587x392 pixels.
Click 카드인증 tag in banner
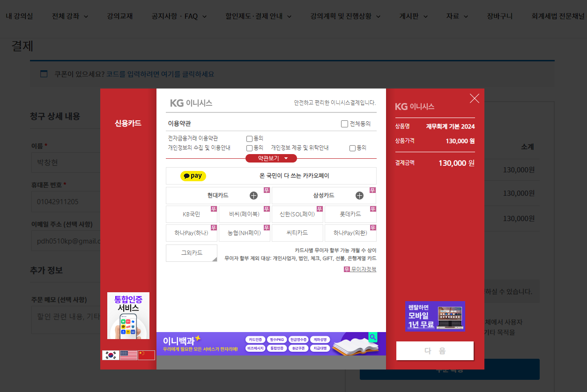(x=255, y=340)
